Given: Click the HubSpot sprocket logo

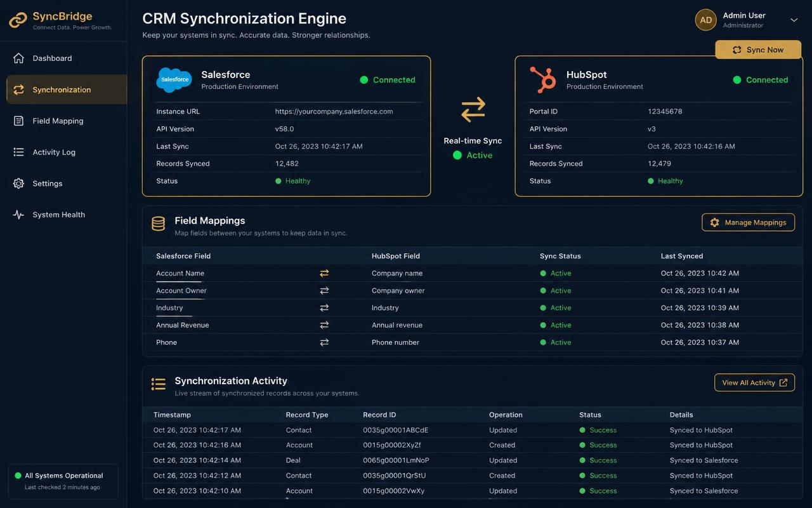Looking at the screenshot, I should click(x=543, y=80).
